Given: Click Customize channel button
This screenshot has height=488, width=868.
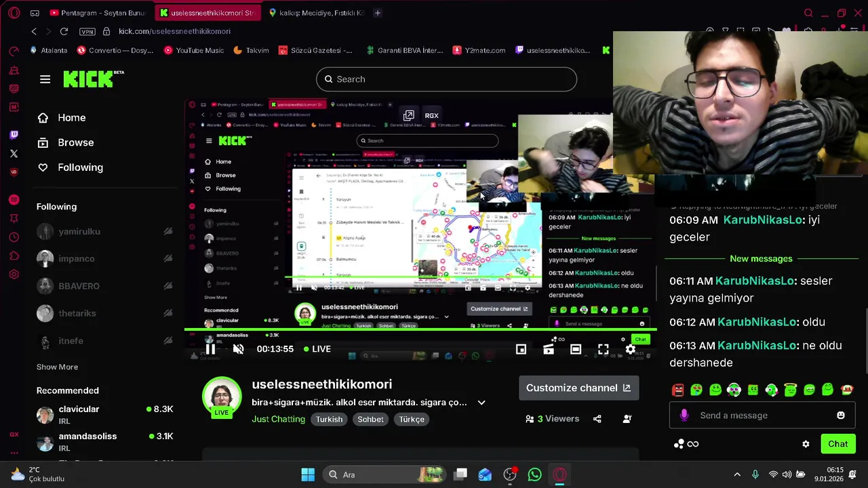Looking at the screenshot, I should click(x=578, y=388).
